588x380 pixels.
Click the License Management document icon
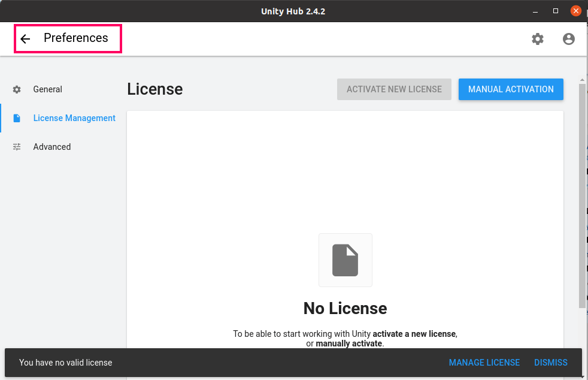coord(17,118)
